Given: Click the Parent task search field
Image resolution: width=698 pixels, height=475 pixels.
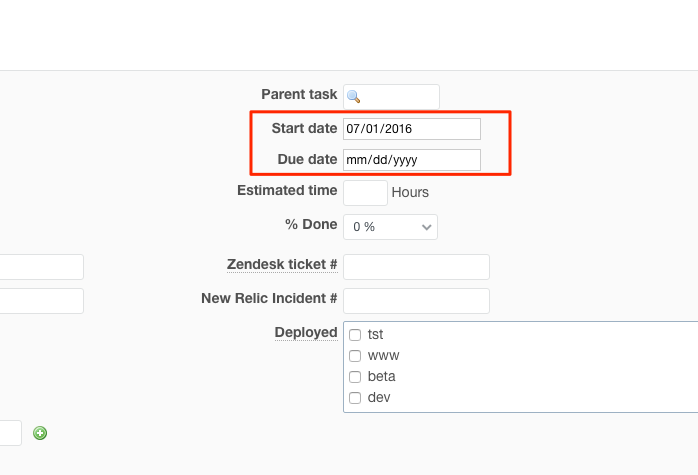Looking at the screenshot, I should (x=391, y=97).
